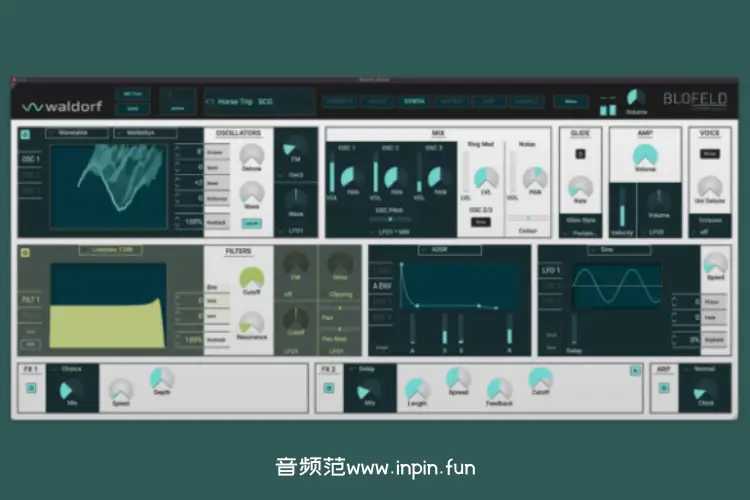Viewport: 750px width, 500px height.
Task: Select the LFO 1 tab
Action: pos(550,270)
